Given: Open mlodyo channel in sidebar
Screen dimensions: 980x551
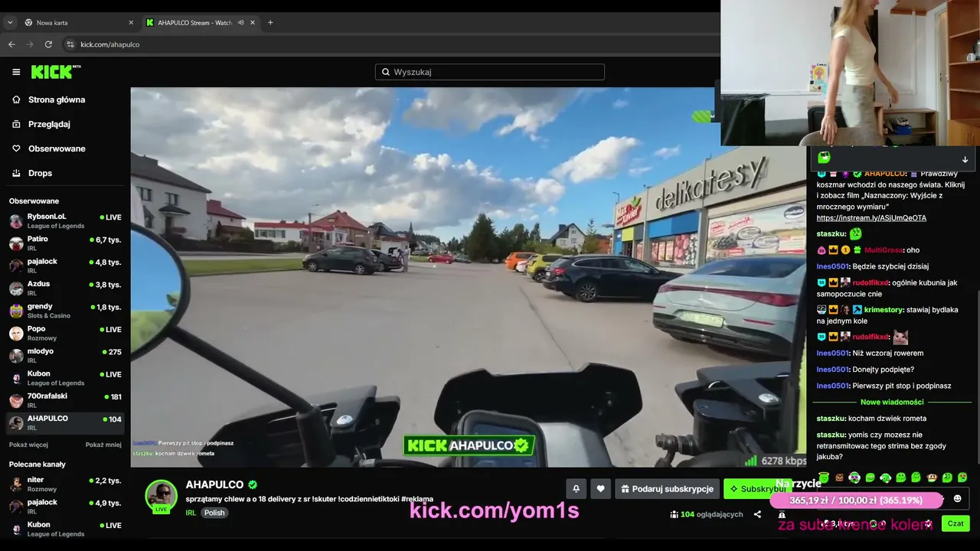Looking at the screenshot, I should [64, 356].
